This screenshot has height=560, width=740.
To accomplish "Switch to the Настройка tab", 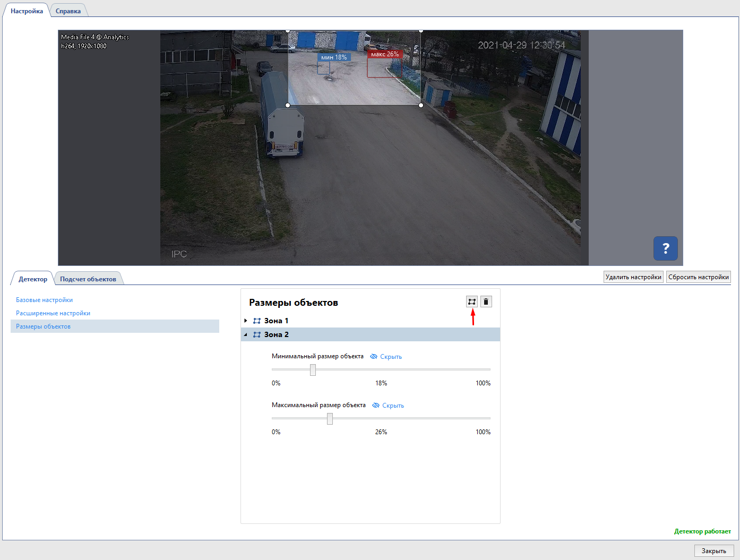I will [x=27, y=11].
